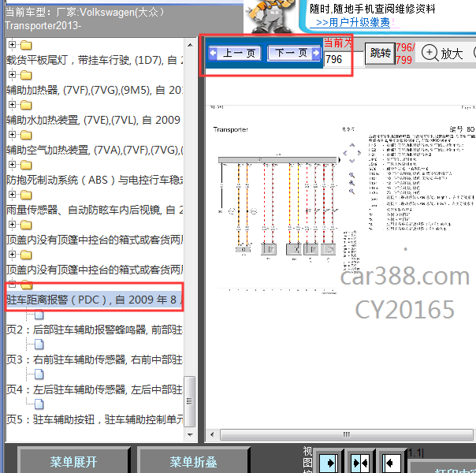Click tree scrollbar down arrow
Image resolution: width=476 pixels, height=473 pixels.
[x=190, y=434]
